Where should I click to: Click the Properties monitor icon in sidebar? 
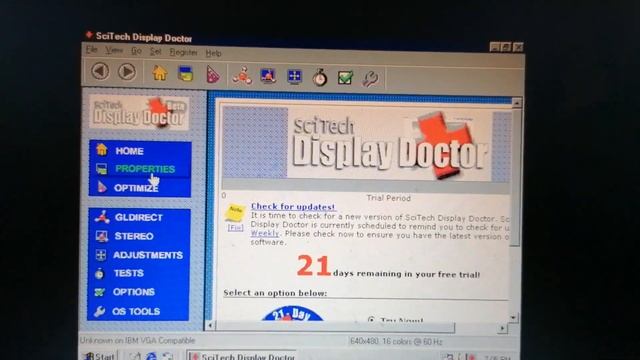tap(101, 169)
